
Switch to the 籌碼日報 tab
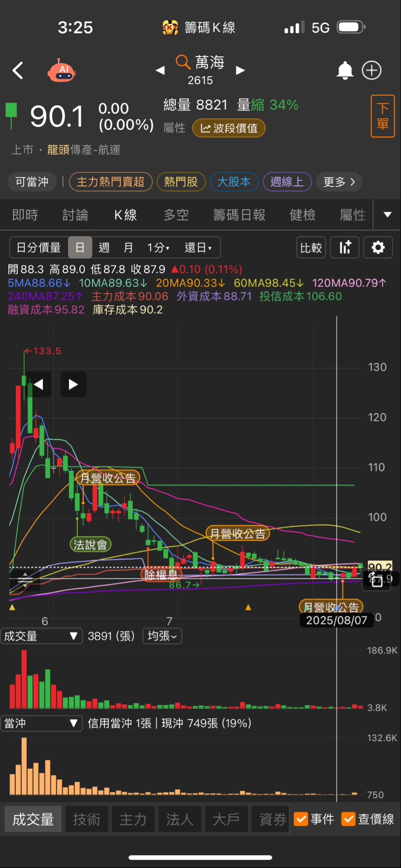point(239,215)
